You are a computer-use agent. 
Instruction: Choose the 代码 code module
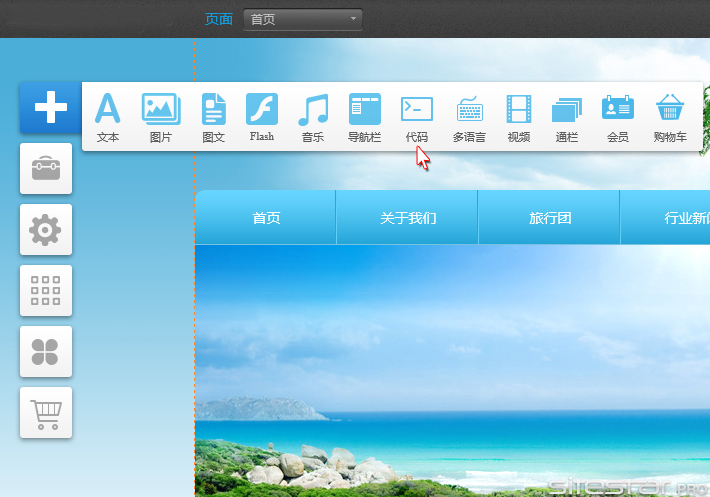pos(417,116)
